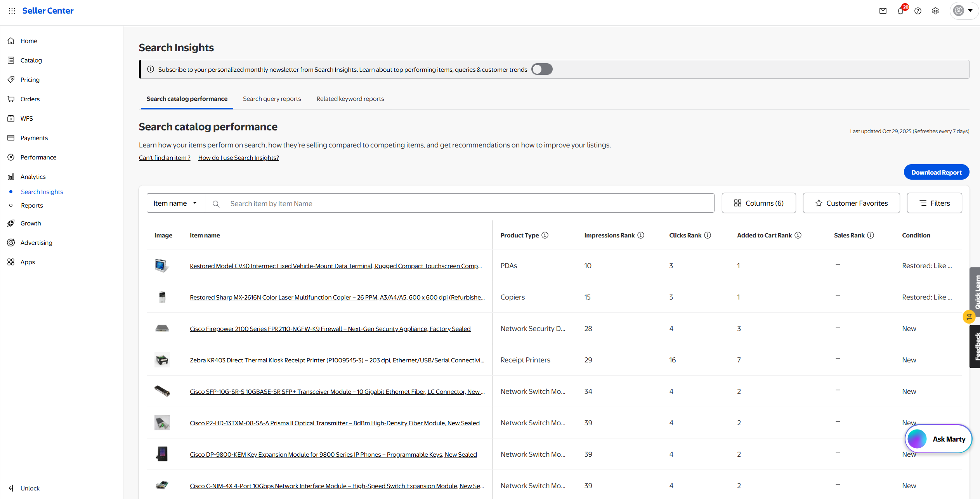Click the Analytics chart icon
The image size is (980, 499).
click(11, 177)
